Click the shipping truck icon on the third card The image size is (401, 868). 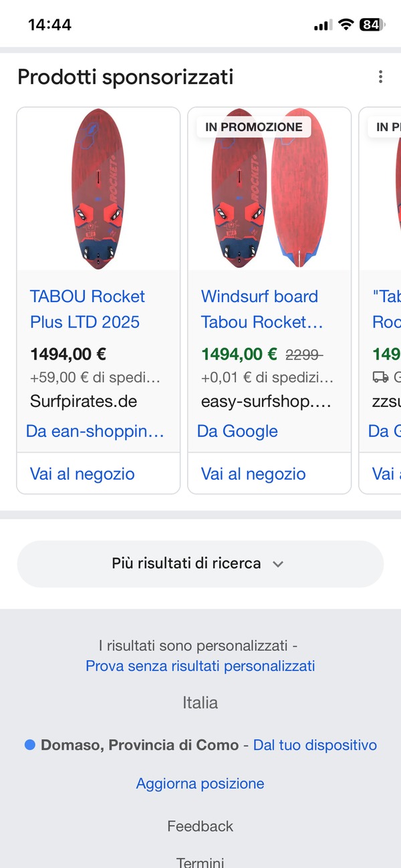380,378
